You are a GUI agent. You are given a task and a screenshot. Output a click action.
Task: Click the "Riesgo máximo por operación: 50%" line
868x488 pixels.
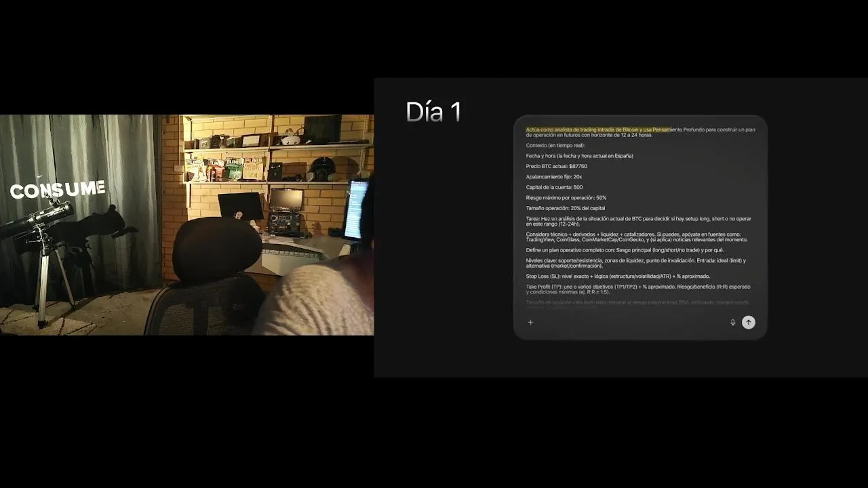tap(566, 198)
